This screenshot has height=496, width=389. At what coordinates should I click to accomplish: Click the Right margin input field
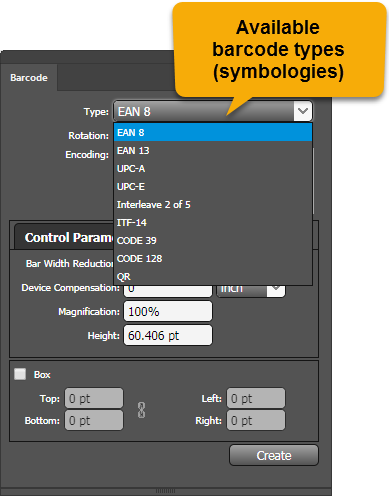coord(256,420)
